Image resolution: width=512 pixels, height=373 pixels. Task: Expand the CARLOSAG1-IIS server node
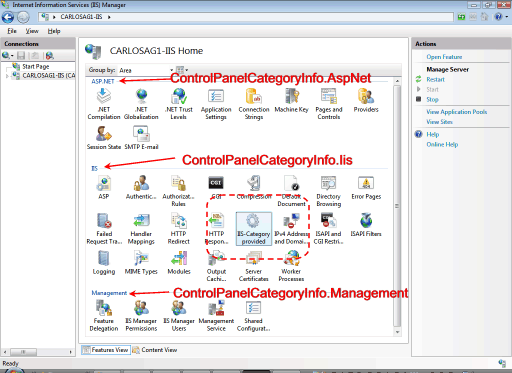coord(7,76)
